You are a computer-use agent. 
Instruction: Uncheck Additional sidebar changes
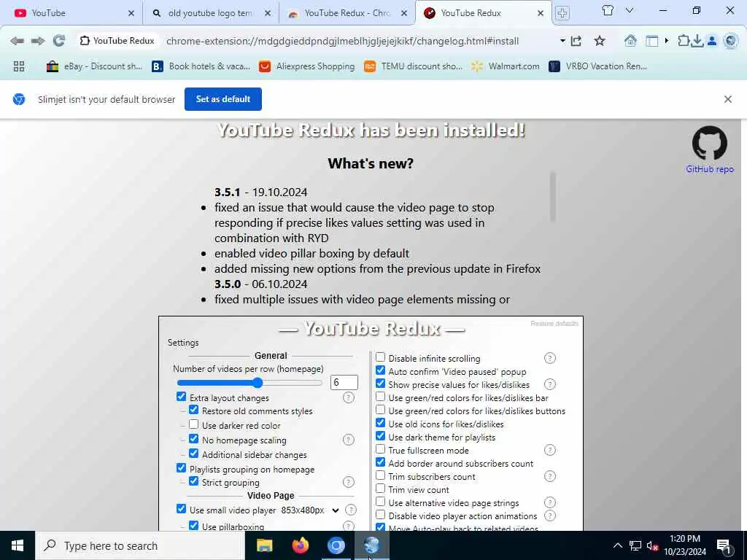193,454
